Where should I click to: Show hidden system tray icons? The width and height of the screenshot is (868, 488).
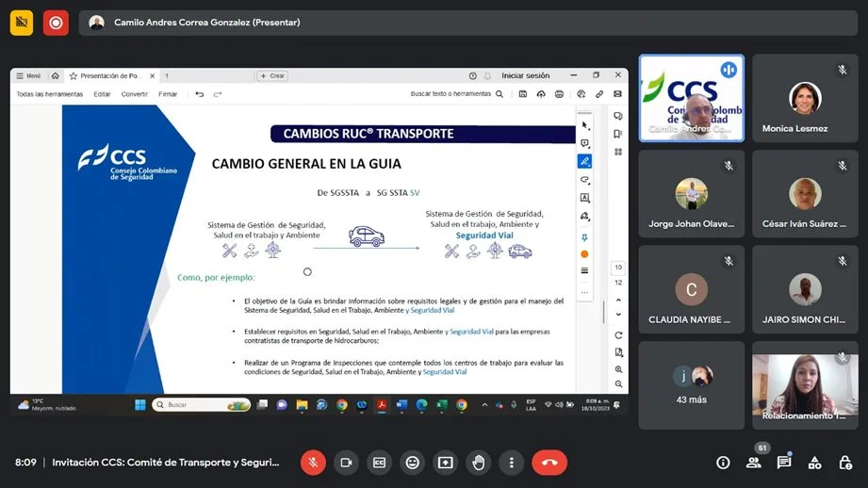point(484,405)
